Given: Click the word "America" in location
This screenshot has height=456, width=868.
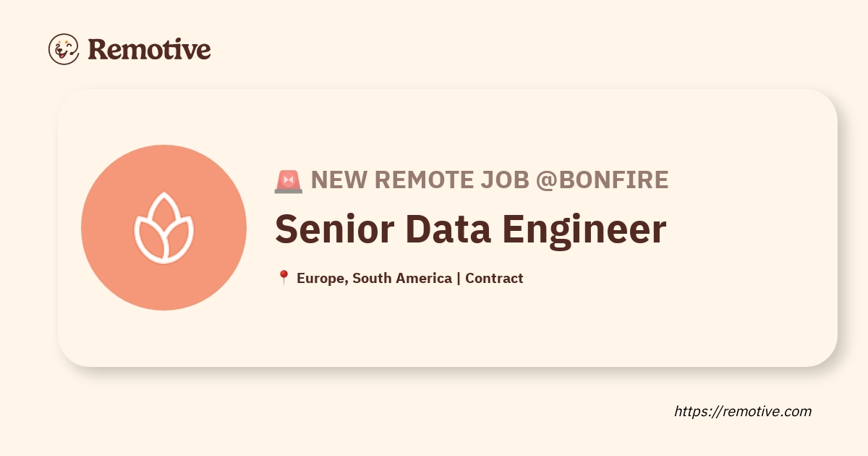Looking at the screenshot, I should point(423,278).
